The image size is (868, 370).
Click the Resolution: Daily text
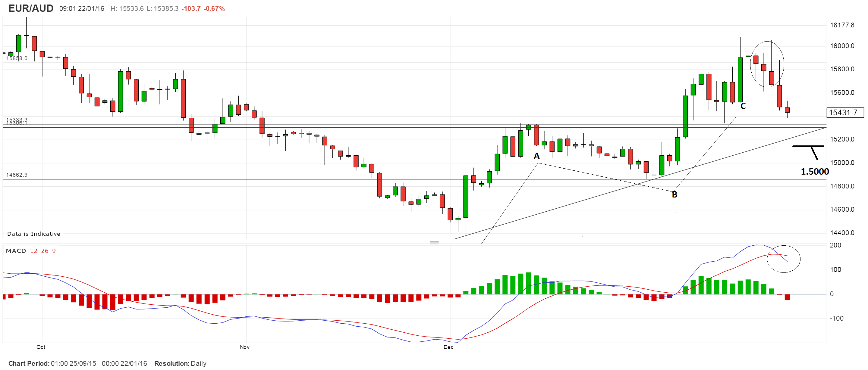(x=180, y=363)
